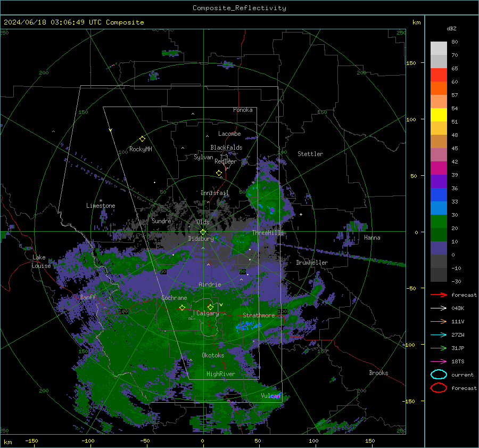Click the Sundre town label
The image size is (479, 448).
161,221
